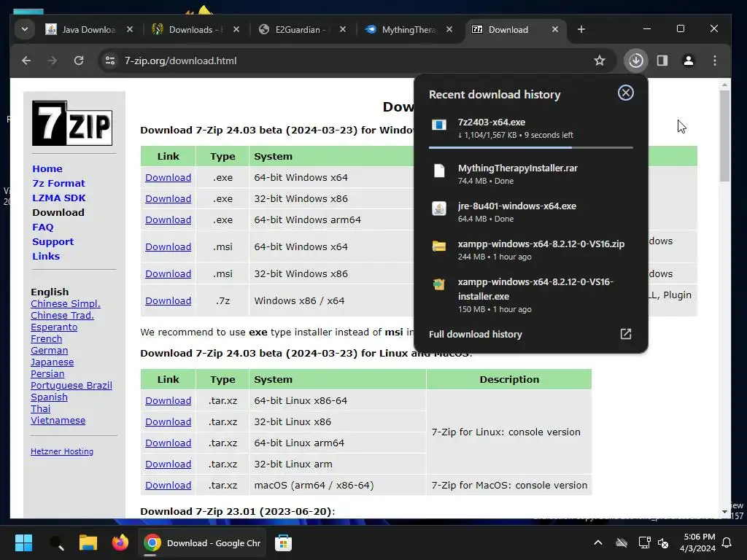The height and width of the screenshot is (560, 747).
Task: Download the .exe for 64-bit Windows arm64
Action: coord(169,220)
